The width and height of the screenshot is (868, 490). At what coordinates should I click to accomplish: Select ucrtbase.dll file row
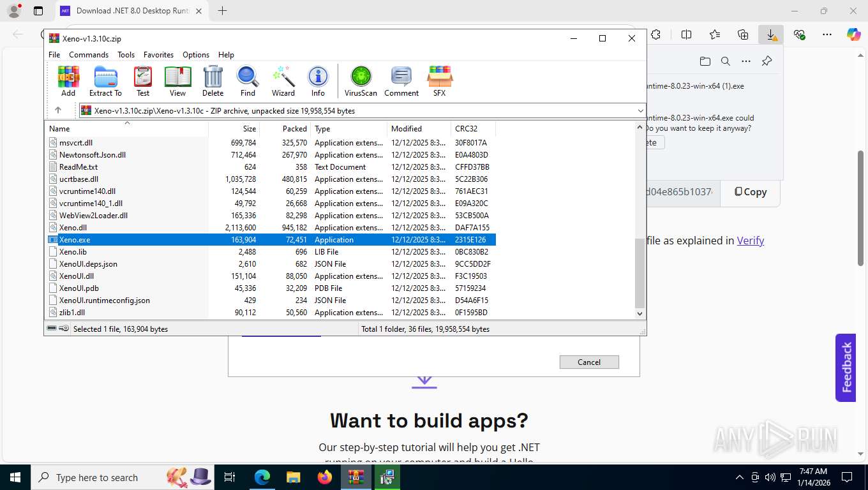tap(271, 179)
